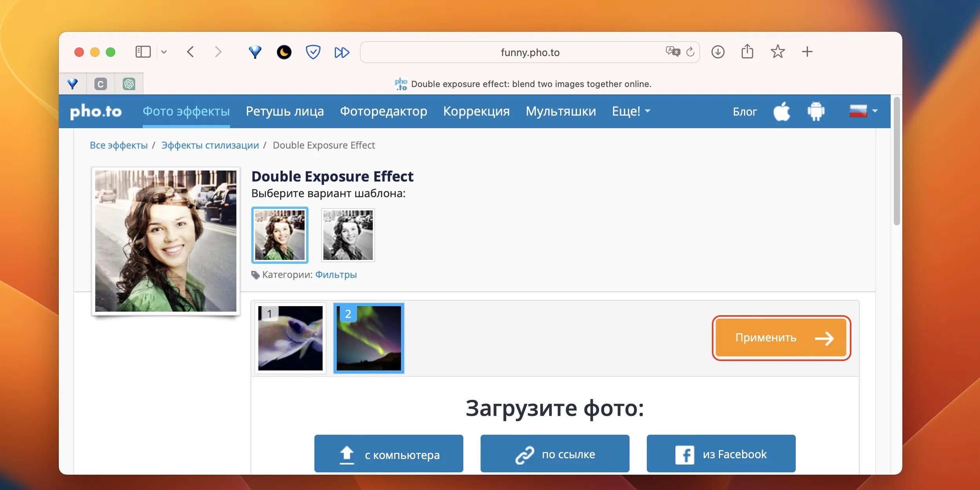Click the orange Применить button
The width and height of the screenshot is (980, 490).
click(x=781, y=338)
